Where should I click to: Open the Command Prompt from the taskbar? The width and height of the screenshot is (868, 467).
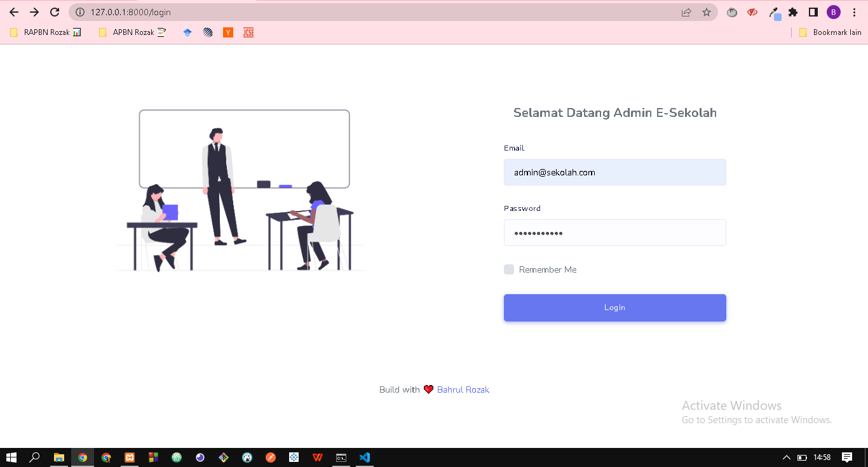341,457
